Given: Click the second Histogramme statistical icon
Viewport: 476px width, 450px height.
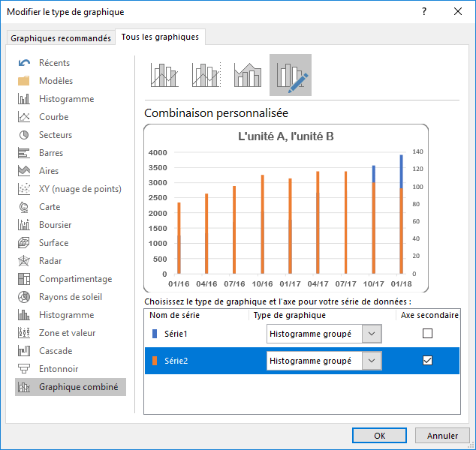Looking at the screenshot, I should (24, 315).
